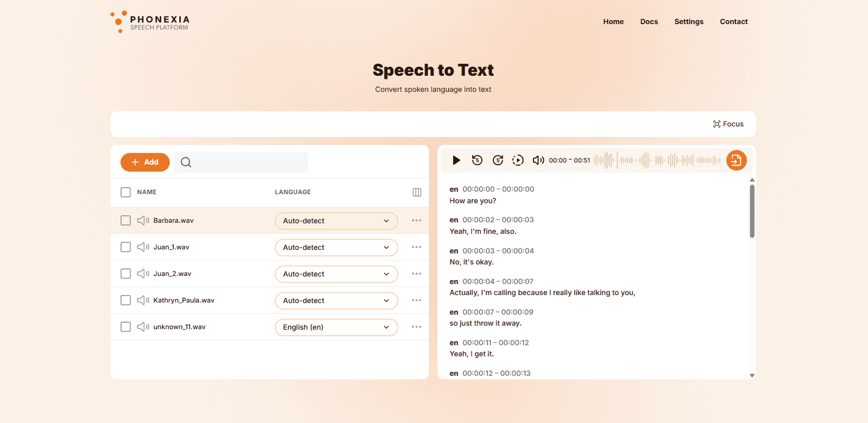Open more options for Barbara.wav
Image resolution: width=868 pixels, height=423 pixels.
coord(416,220)
